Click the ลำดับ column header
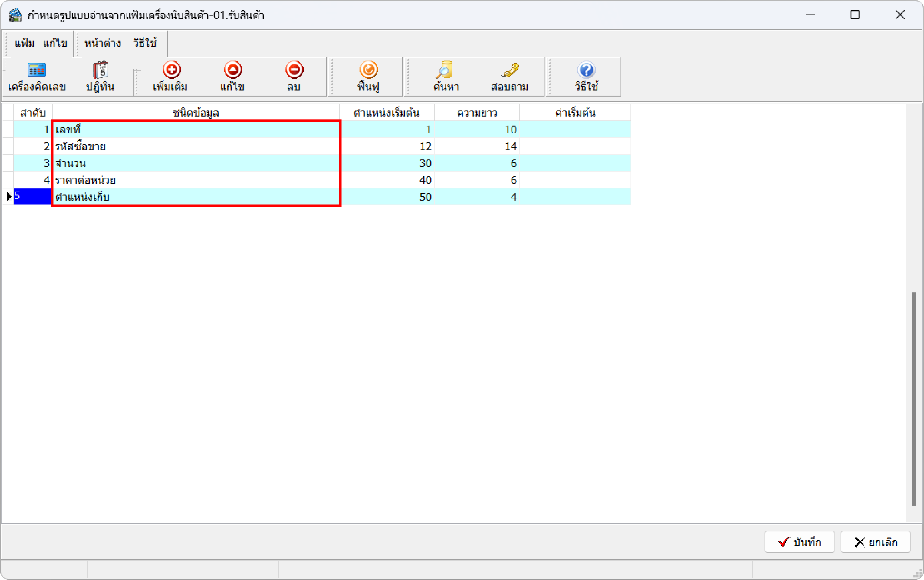The height and width of the screenshot is (580, 924). coord(33,113)
